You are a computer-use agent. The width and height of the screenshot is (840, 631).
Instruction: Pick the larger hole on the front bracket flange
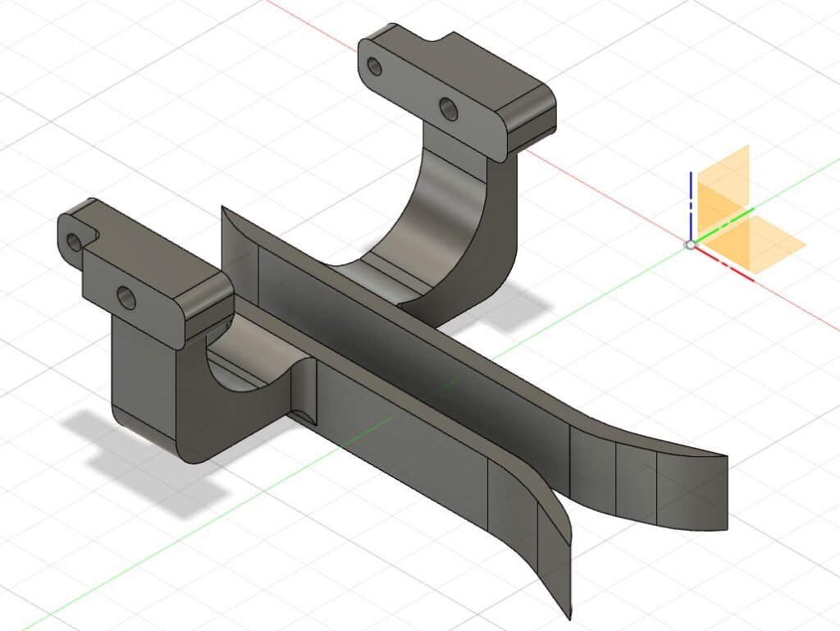pyautogui.click(x=126, y=297)
